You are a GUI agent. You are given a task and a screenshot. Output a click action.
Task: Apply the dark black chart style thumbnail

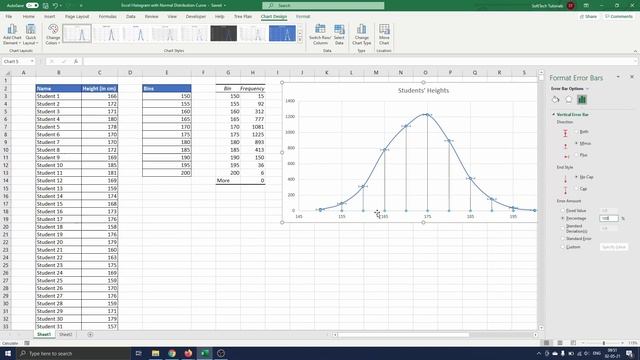click(x=224, y=33)
